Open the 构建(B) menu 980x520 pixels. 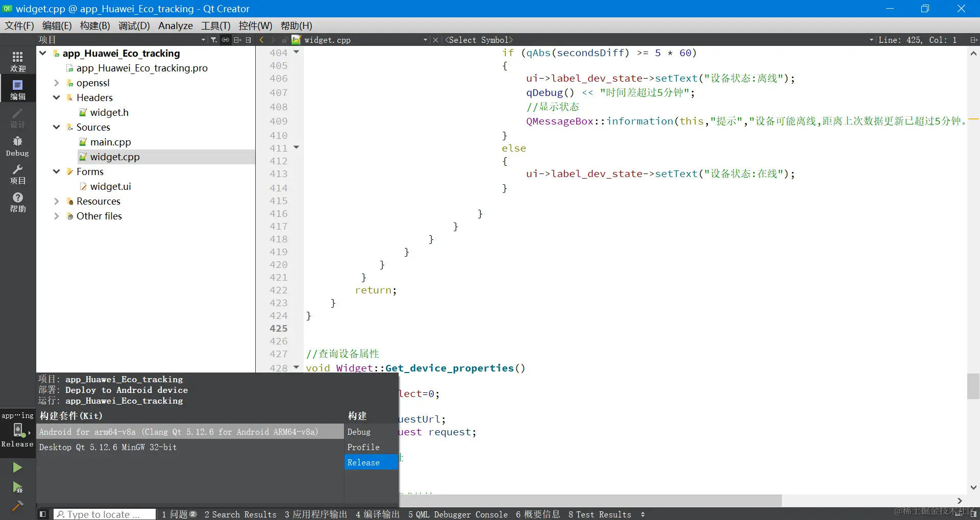(x=95, y=26)
